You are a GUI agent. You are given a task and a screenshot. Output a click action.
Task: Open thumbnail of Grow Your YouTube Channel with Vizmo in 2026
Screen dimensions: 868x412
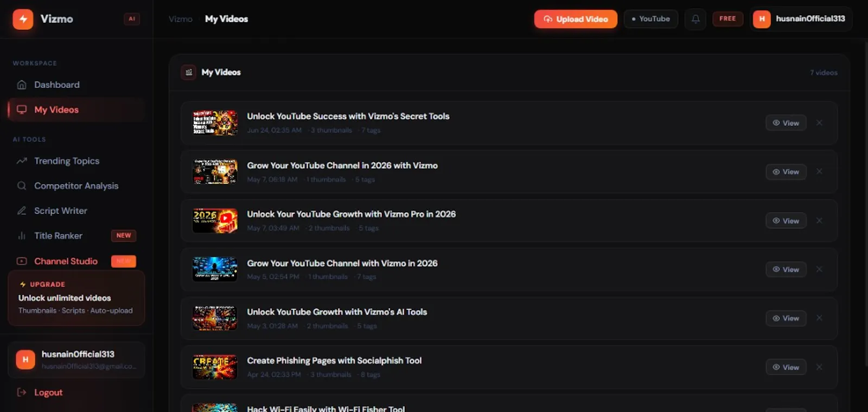pyautogui.click(x=215, y=269)
